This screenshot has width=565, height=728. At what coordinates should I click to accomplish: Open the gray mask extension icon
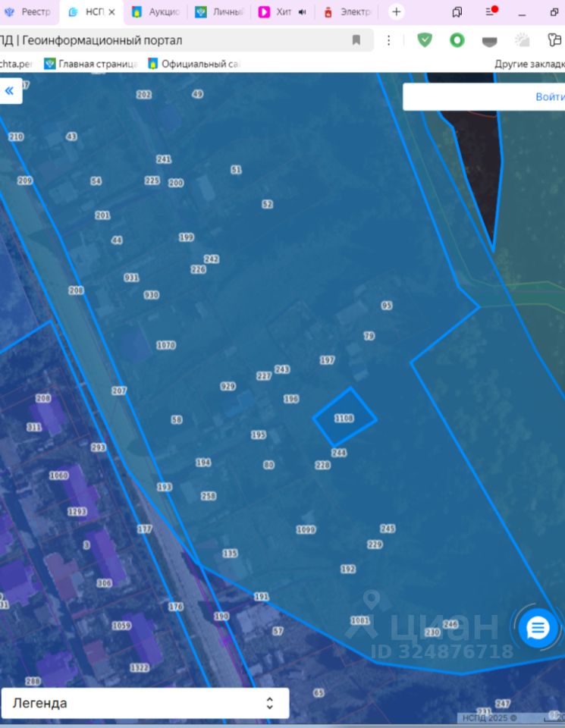point(489,42)
